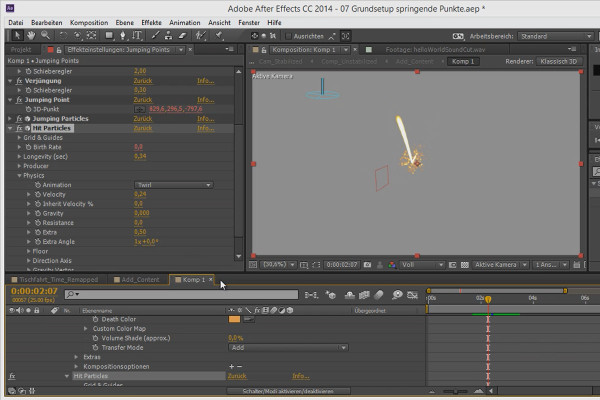Select the Unified Camera tool
Screen dimensions: 600x400
pyautogui.click(x=77, y=36)
